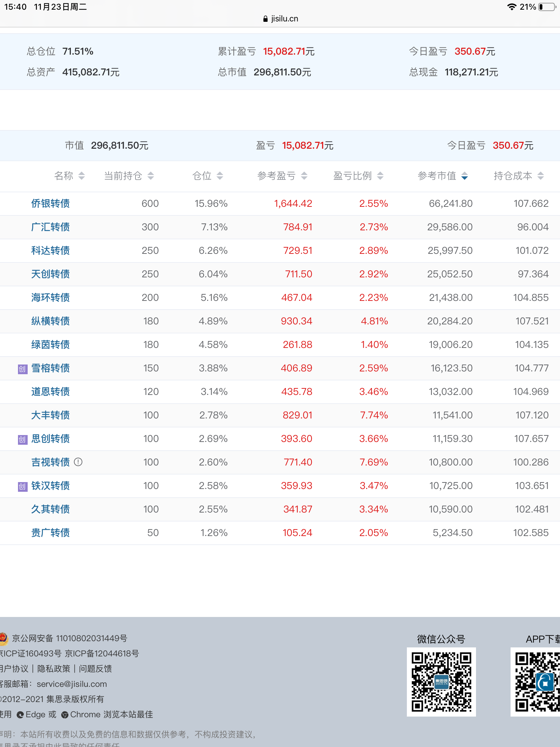Open the 隐私政策 footer link
This screenshot has height=747, width=560.
point(54,669)
